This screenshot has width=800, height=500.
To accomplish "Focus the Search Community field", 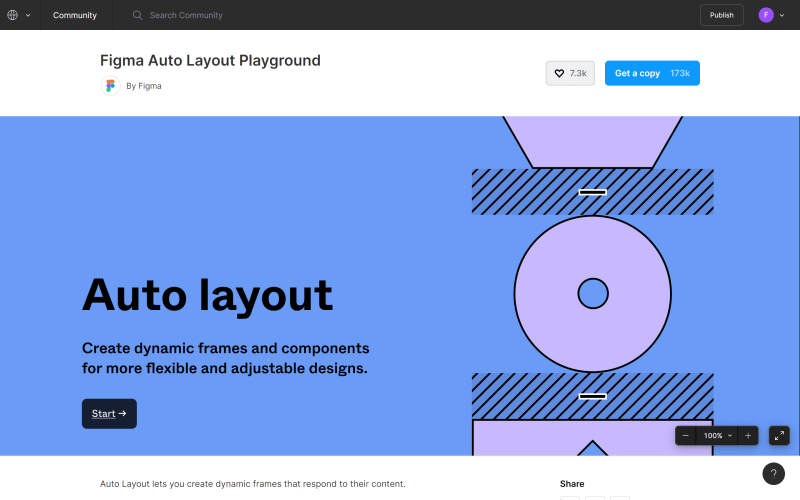I will 186,15.
